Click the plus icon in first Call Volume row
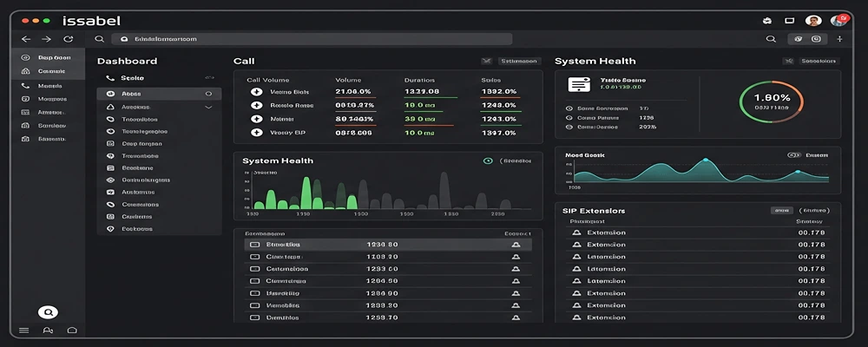 (x=256, y=92)
